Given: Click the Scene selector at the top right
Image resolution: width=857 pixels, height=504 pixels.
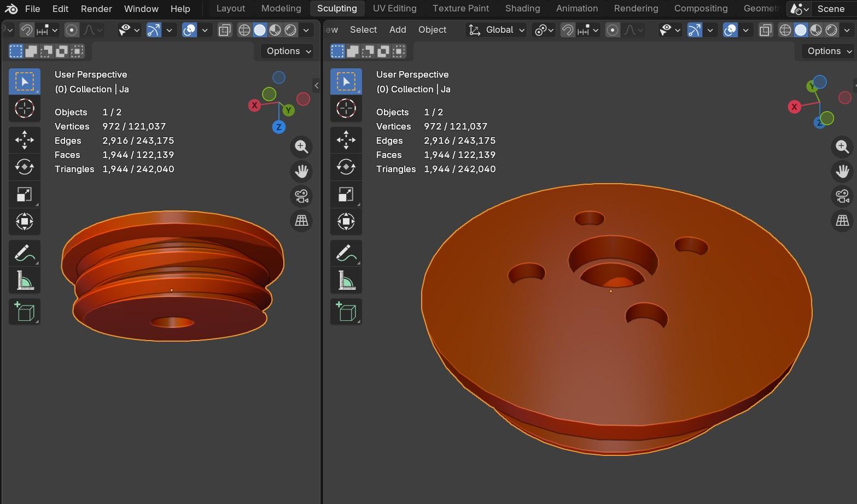Looking at the screenshot, I should tap(831, 9).
